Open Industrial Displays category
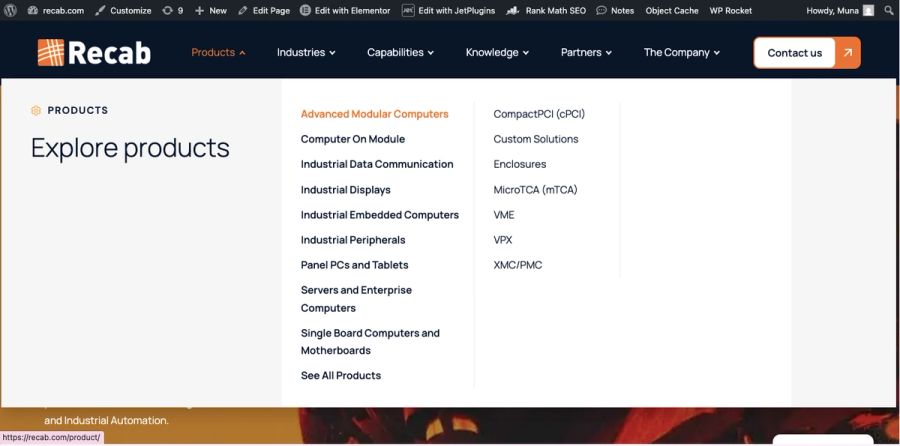This screenshot has width=900, height=446. tap(346, 189)
